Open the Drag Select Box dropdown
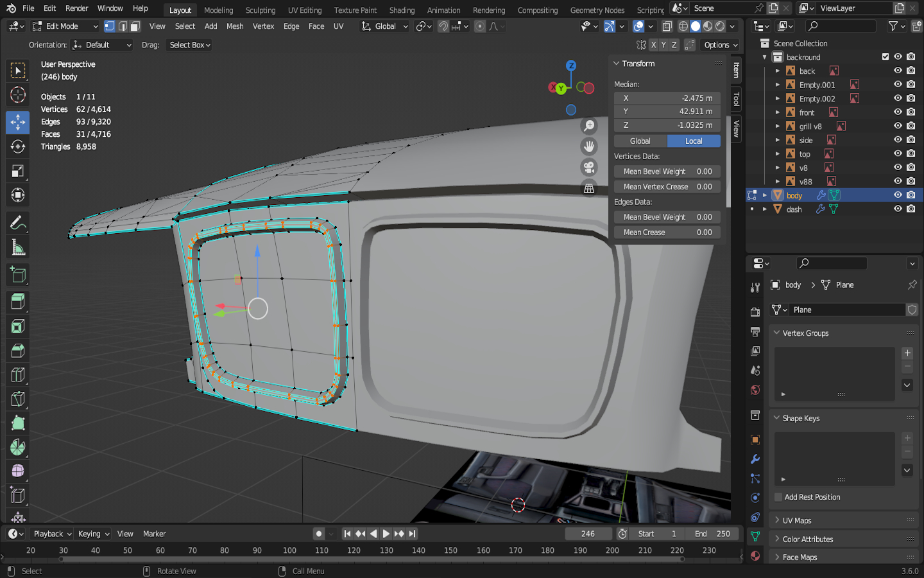Screen dimensions: 924x578 [x=189, y=45]
